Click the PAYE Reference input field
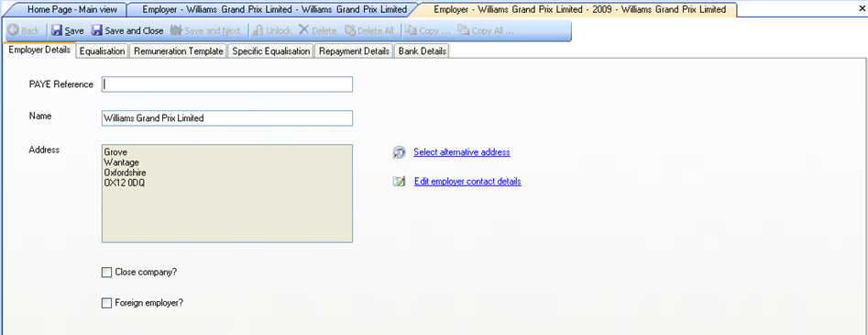 (x=227, y=84)
